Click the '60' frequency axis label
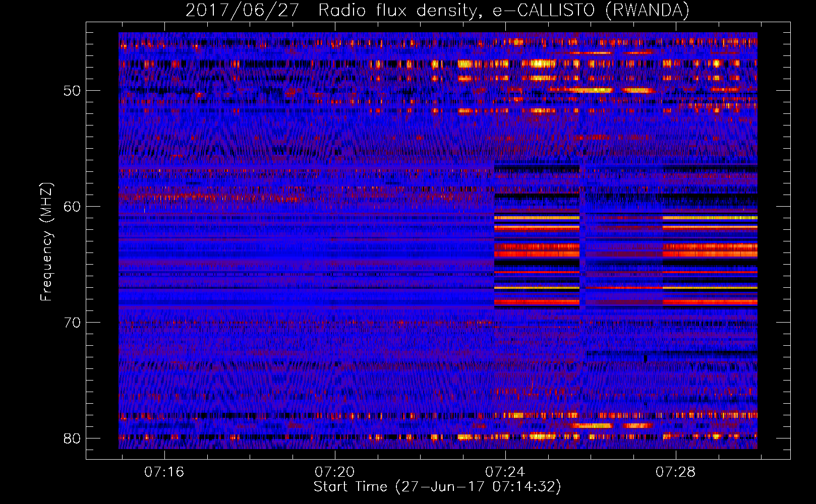Screen dimensions: 816x504 72,207
